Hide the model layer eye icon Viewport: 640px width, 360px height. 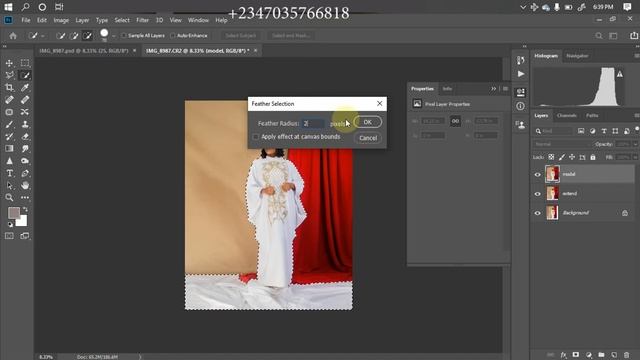coord(538,175)
